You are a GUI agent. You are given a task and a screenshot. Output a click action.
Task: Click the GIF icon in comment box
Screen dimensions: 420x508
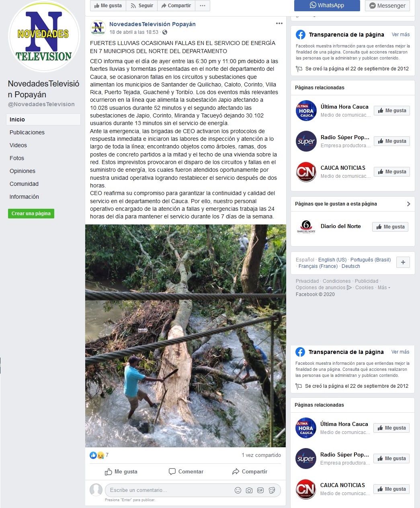[x=260, y=490]
